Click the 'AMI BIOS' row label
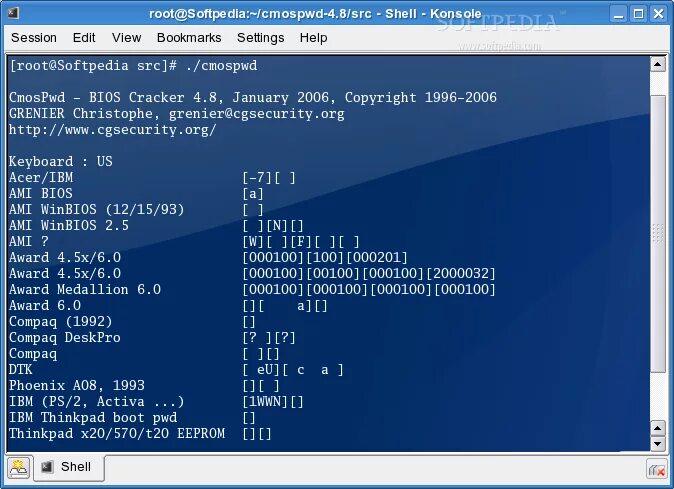 pyautogui.click(x=41, y=193)
